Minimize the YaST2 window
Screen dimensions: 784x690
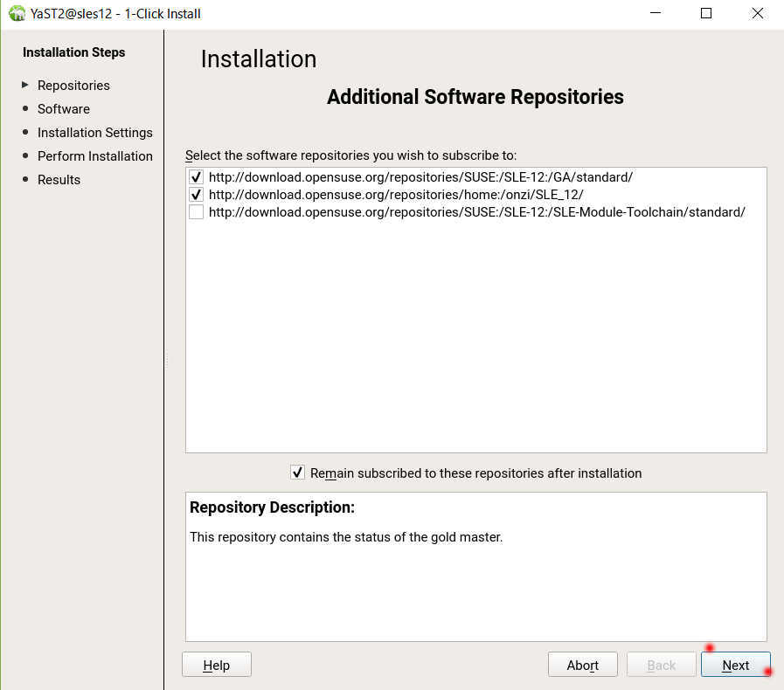pos(656,13)
